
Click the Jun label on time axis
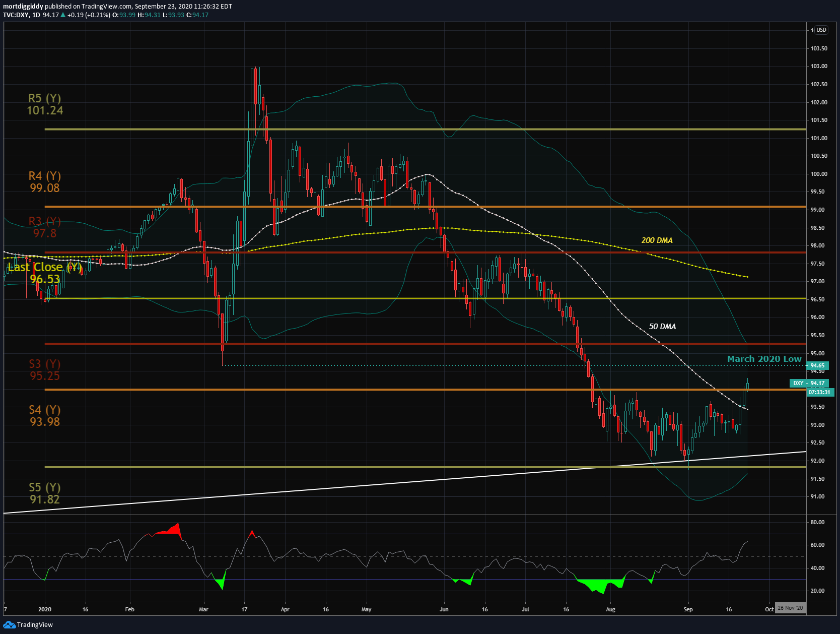coord(444,609)
